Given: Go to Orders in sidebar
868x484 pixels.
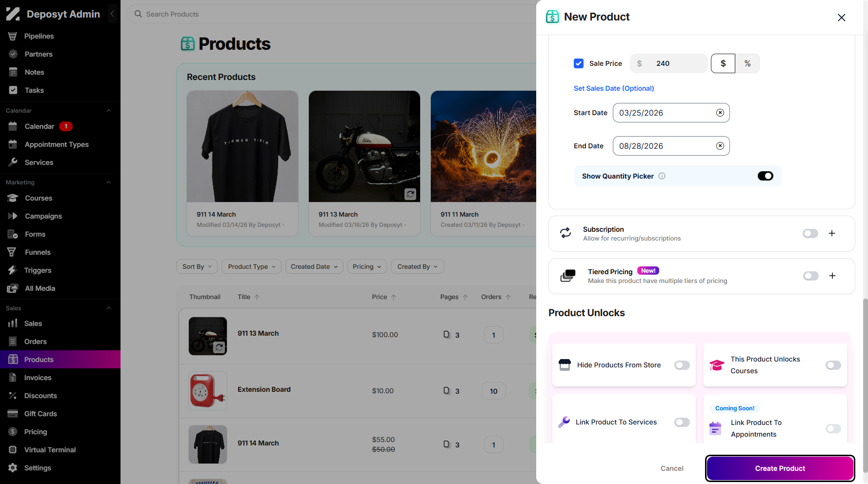Looking at the screenshot, I should (x=36, y=342).
